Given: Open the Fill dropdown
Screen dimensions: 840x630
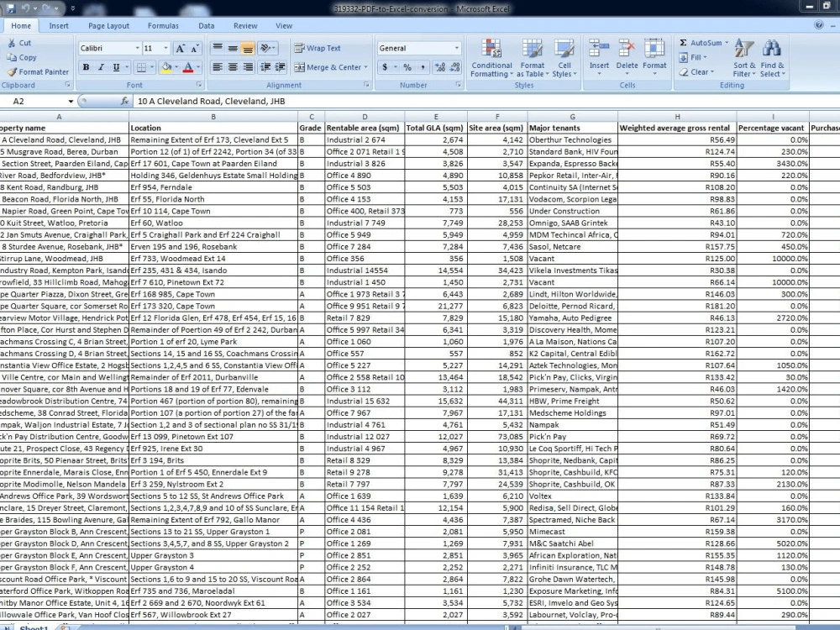Looking at the screenshot, I should [693, 57].
